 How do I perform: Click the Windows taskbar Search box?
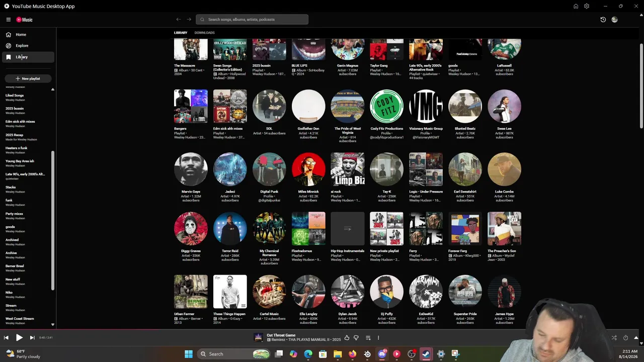pos(234,354)
